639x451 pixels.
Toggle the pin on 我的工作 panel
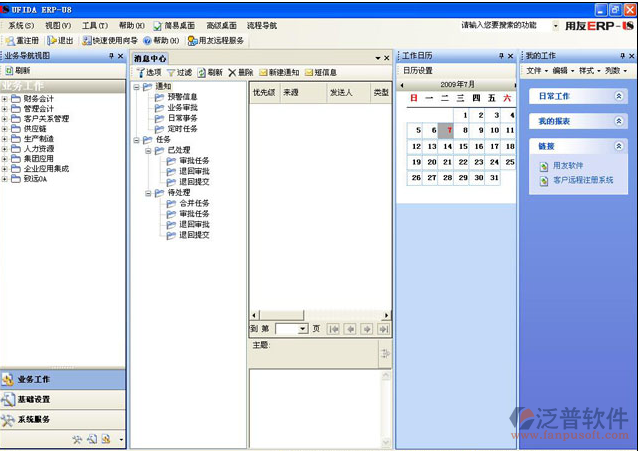click(619, 57)
